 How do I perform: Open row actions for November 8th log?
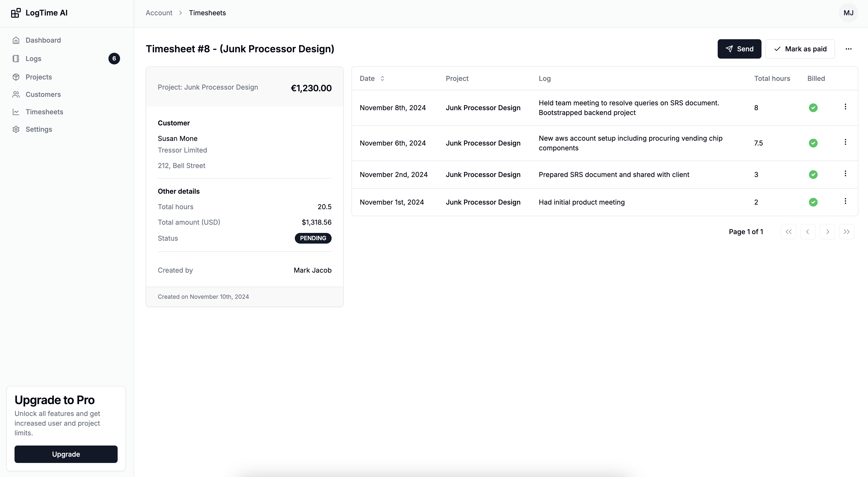tap(845, 107)
